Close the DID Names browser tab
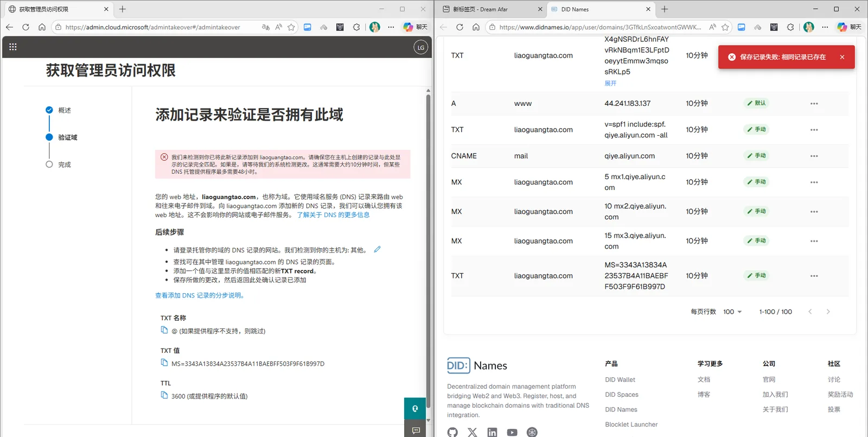This screenshot has width=868, height=437. coord(648,9)
